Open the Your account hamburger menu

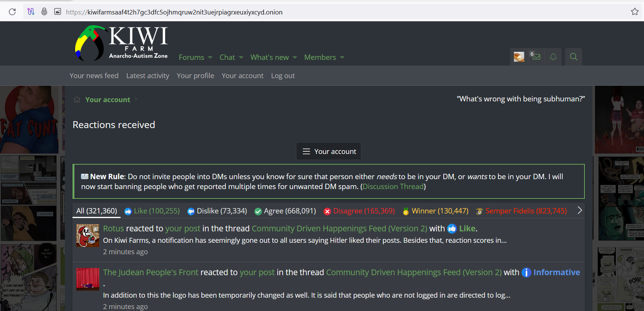click(329, 151)
